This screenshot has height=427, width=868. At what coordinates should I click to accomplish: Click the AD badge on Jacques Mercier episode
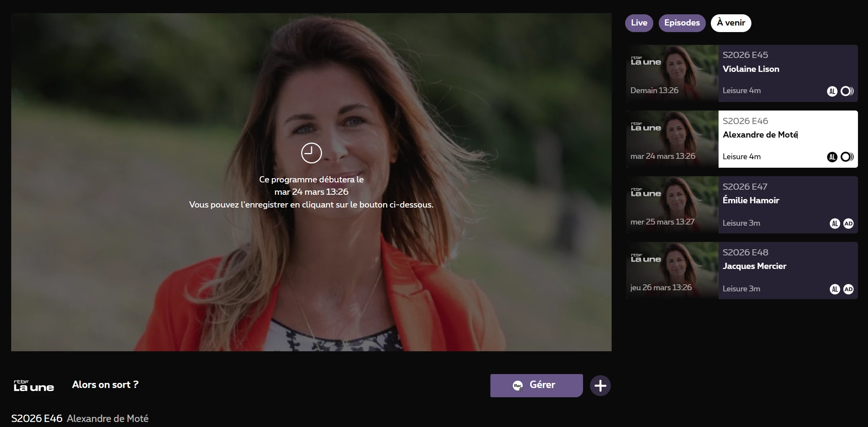(848, 289)
